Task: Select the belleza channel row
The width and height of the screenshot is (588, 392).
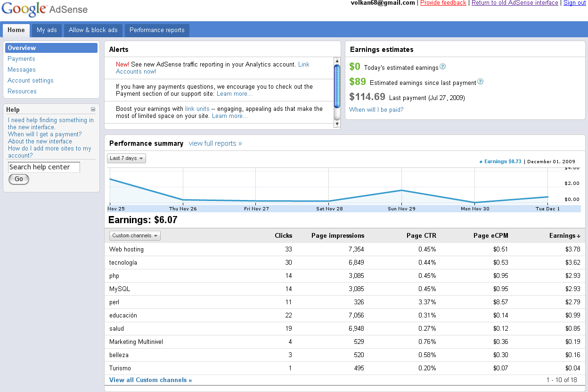Action: point(345,355)
